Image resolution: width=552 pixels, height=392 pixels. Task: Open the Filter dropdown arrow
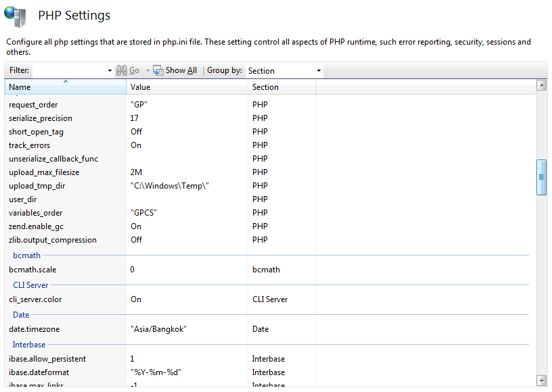tap(110, 71)
